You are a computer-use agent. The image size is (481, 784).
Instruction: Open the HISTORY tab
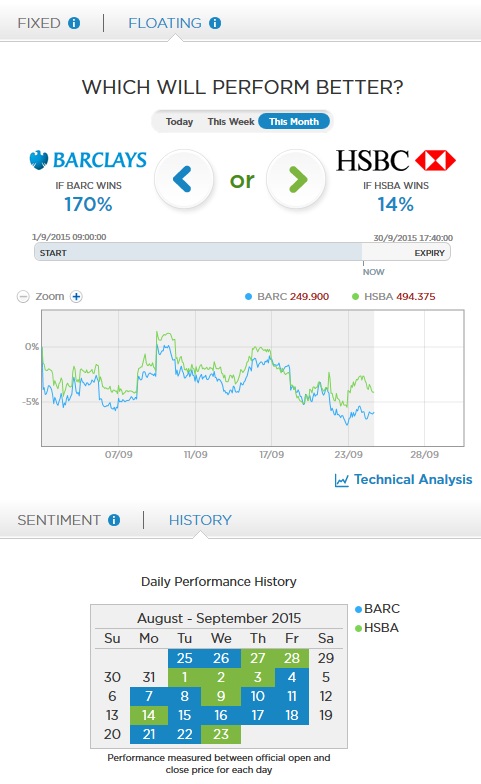(200, 520)
